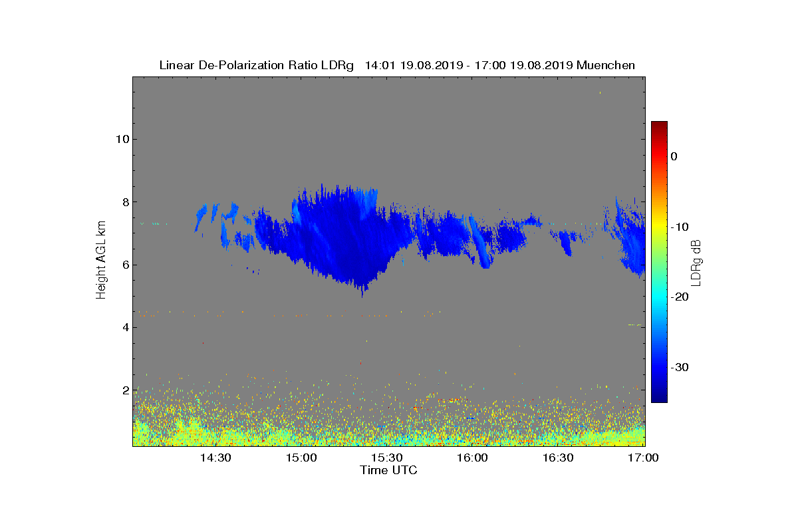Click the 'Time UTC' axis label
Viewport: 798px width, 532px height.
(389, 470)
